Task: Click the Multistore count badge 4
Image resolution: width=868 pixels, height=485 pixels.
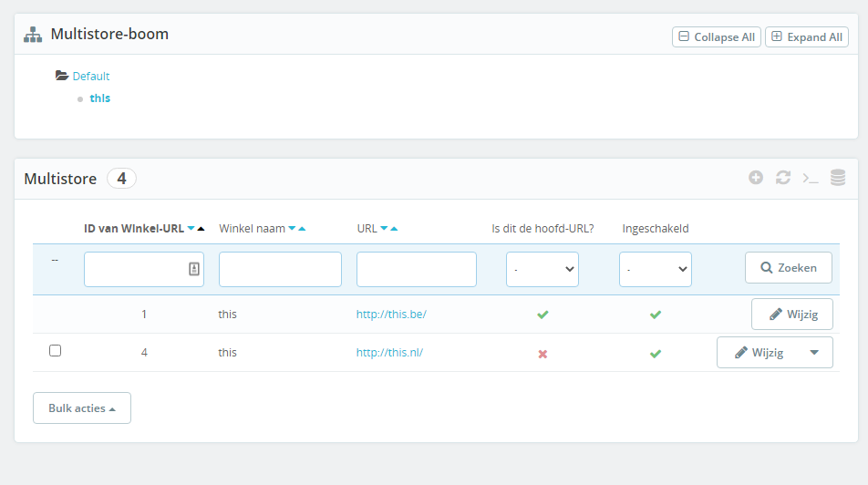Action: click(121, 179)
